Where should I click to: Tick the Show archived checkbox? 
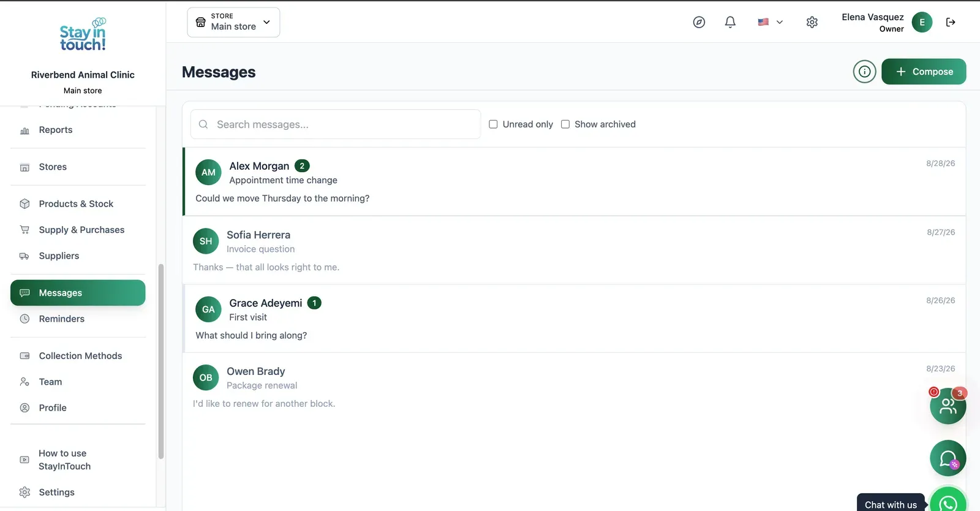click(x=565, y=124)
